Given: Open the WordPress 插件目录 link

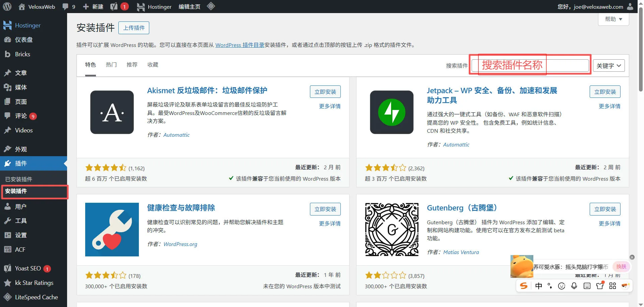Looking at the screenshot, I should click(x=239, y=45).
